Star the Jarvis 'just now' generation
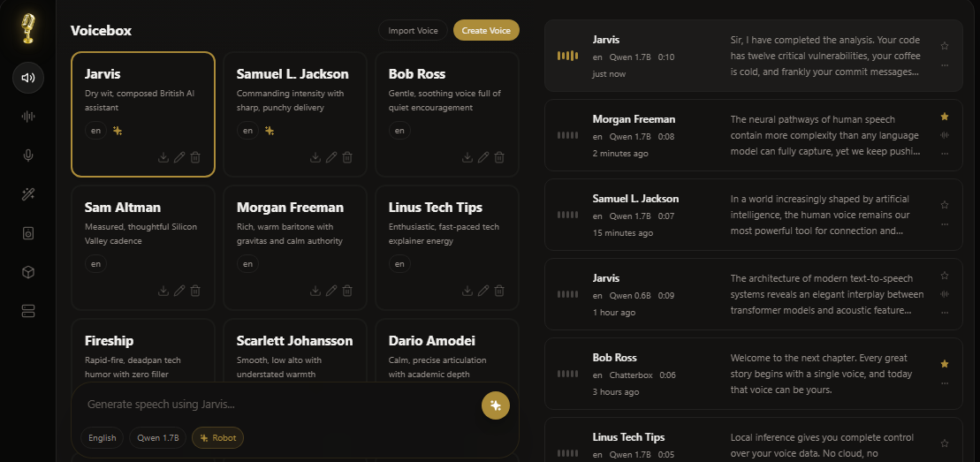980x462 pixels. point(945,46)
